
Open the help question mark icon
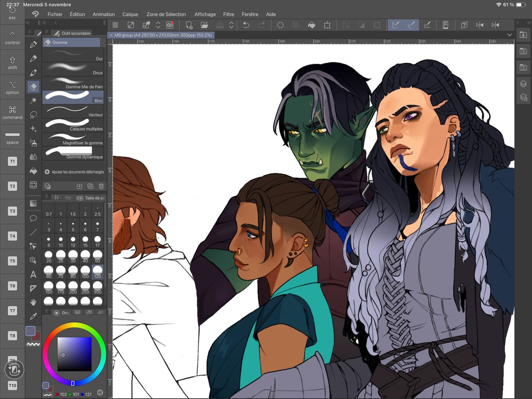(x=464, y=25)
